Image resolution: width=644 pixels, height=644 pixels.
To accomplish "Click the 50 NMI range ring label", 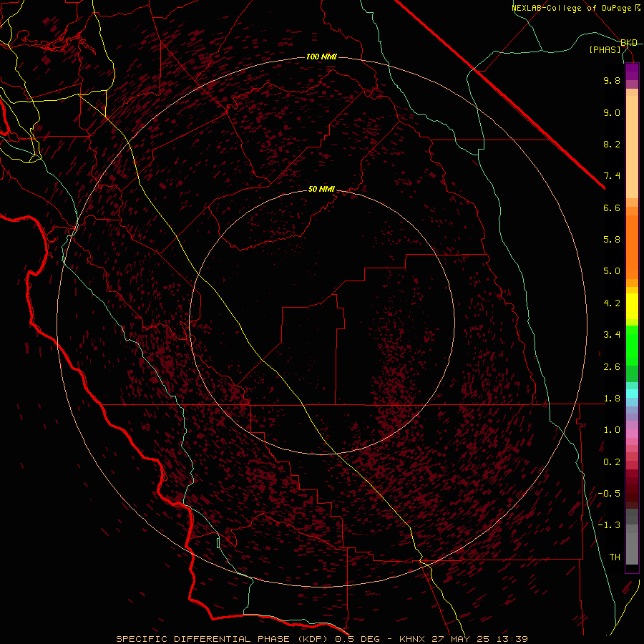I will 321,190.
